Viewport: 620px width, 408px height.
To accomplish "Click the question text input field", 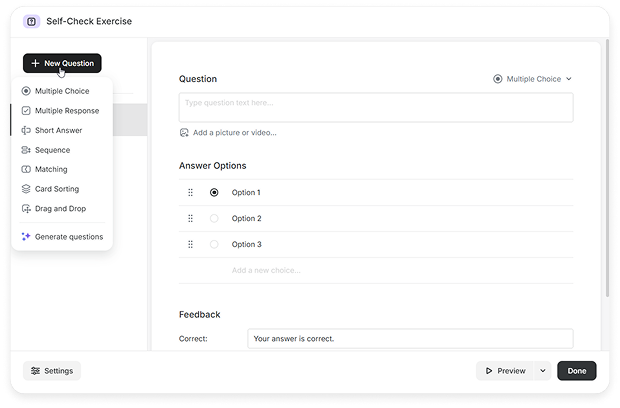I will coord(375,107).
